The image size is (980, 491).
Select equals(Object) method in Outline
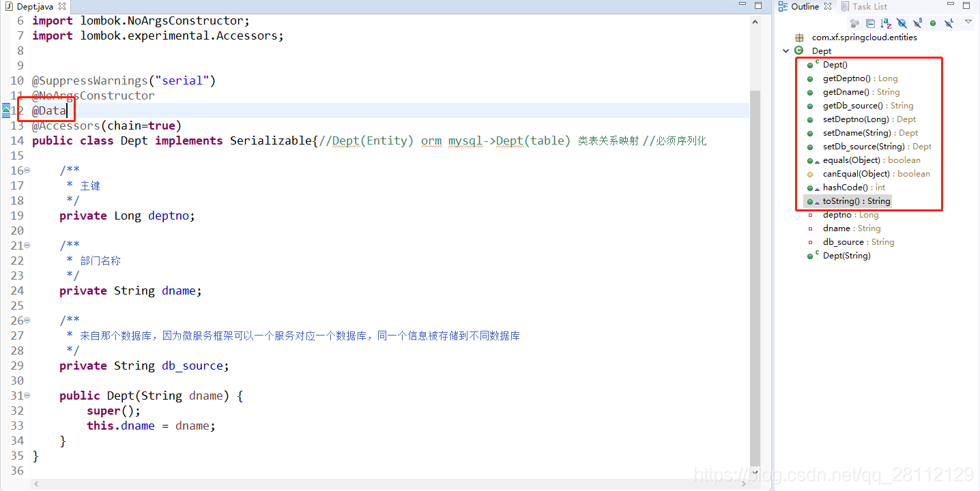[871, 160]
